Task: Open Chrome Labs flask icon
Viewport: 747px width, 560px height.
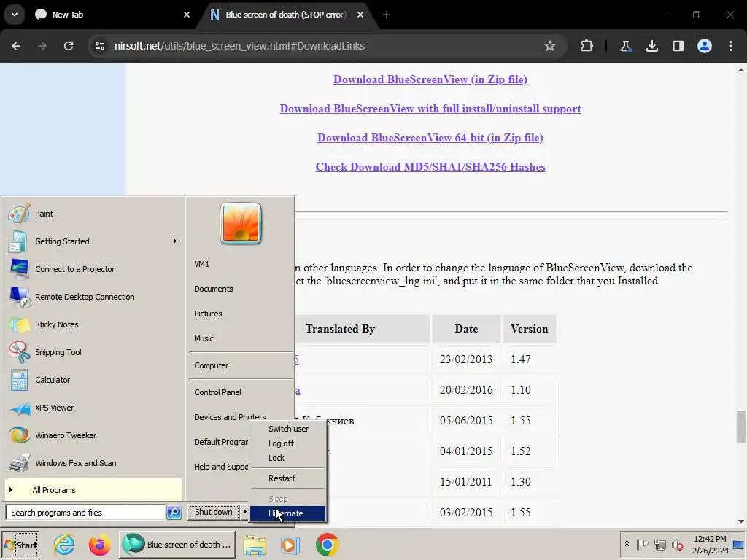Action: pyautogui.click(x=625, y=46)
